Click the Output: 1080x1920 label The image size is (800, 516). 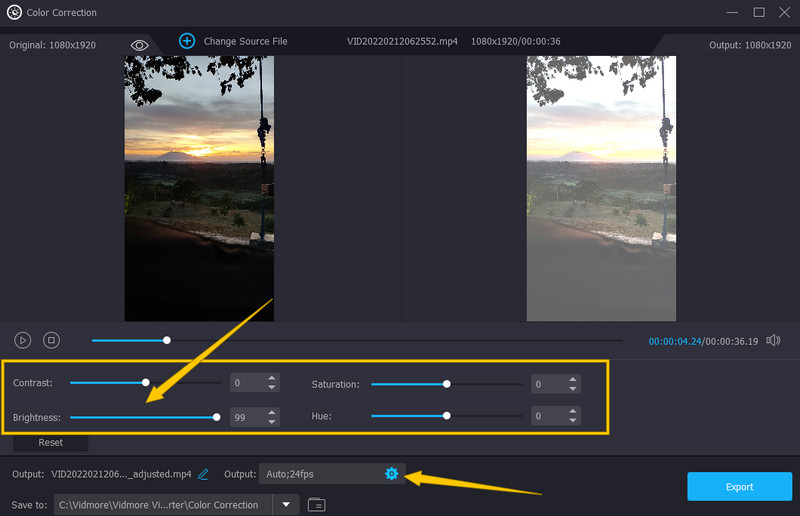750,45
